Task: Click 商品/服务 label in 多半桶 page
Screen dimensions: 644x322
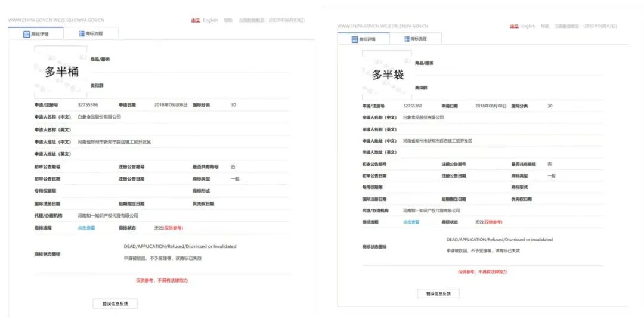Action: tap(100, 60)
